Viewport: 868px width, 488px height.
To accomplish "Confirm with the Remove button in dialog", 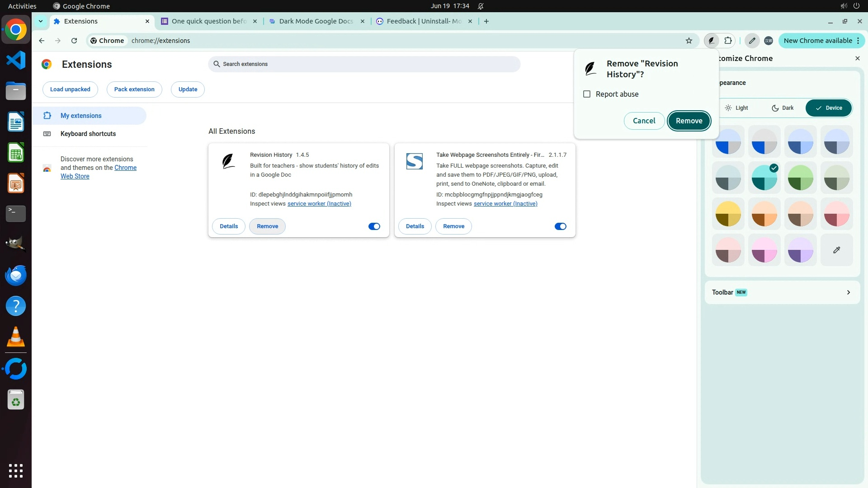I will click(x=689, y=121).
